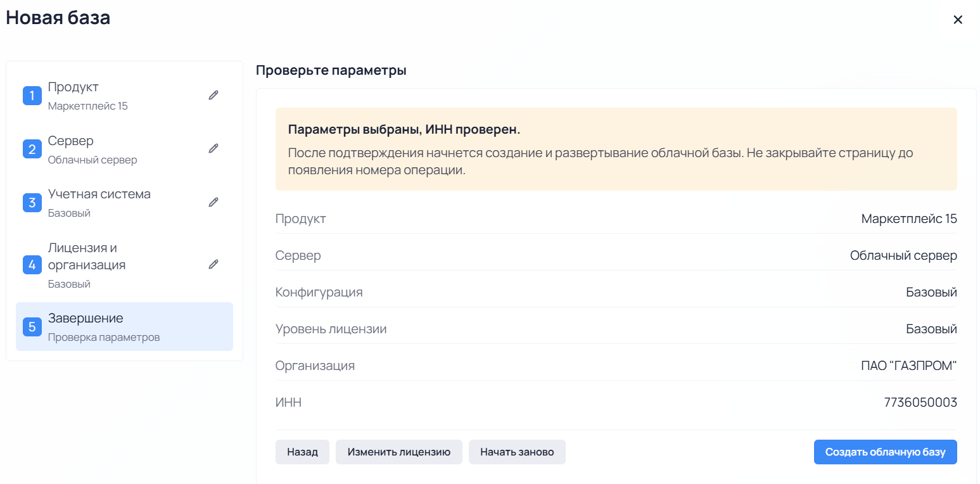Edit the Продукт step with pencil icon
The height and width of the screenshot is (484, 980).
coord(213,95)
